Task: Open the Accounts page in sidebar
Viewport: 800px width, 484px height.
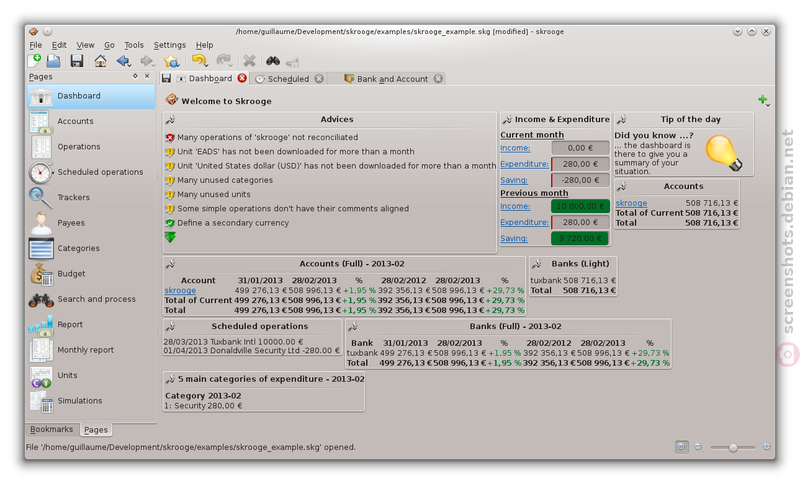Action: 91,121
